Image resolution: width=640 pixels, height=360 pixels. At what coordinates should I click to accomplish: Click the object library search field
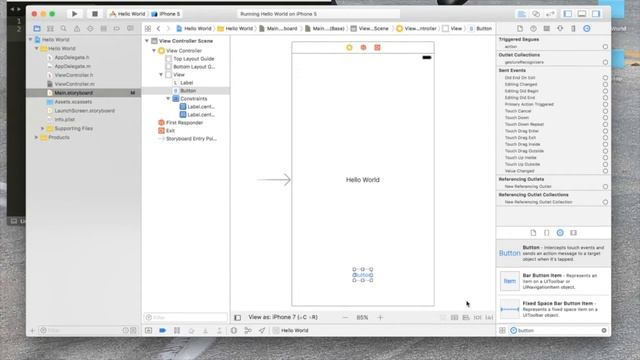558,330
